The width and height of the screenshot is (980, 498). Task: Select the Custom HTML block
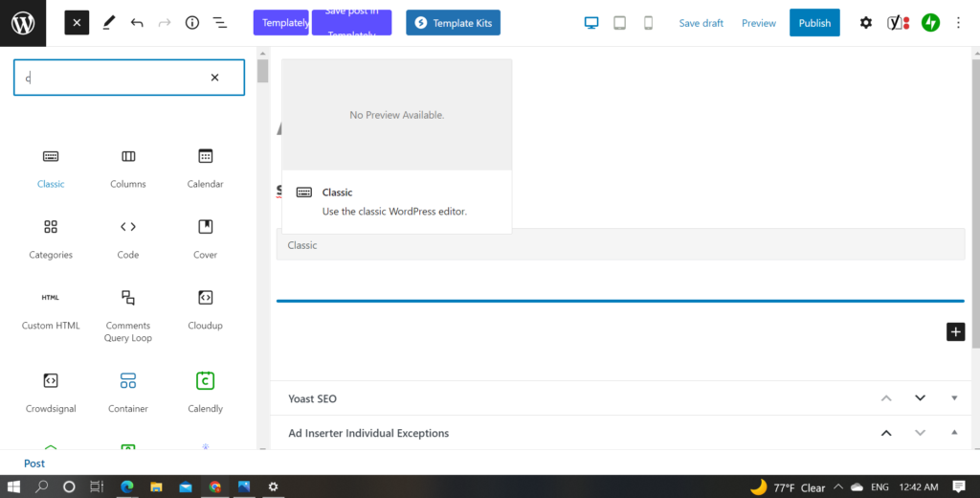click(x=51, y=308)
